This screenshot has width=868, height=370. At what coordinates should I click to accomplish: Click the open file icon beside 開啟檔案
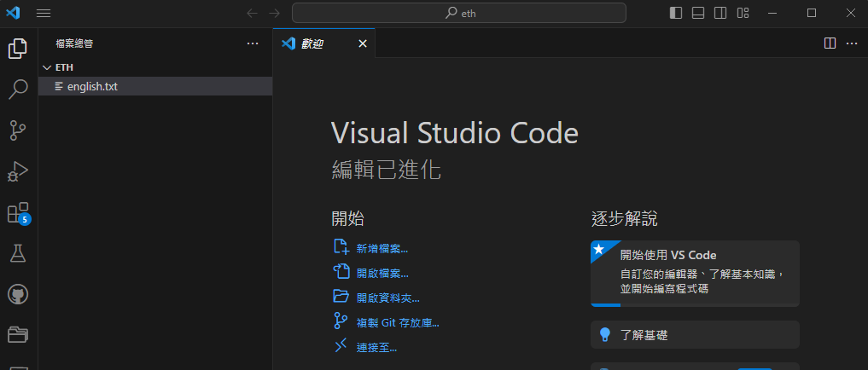pos(341,272)
